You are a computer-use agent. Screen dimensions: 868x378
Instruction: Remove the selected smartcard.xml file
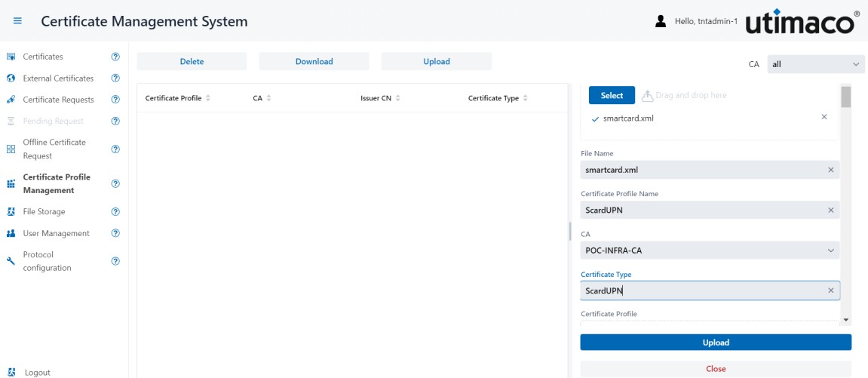tap(824, 117)
